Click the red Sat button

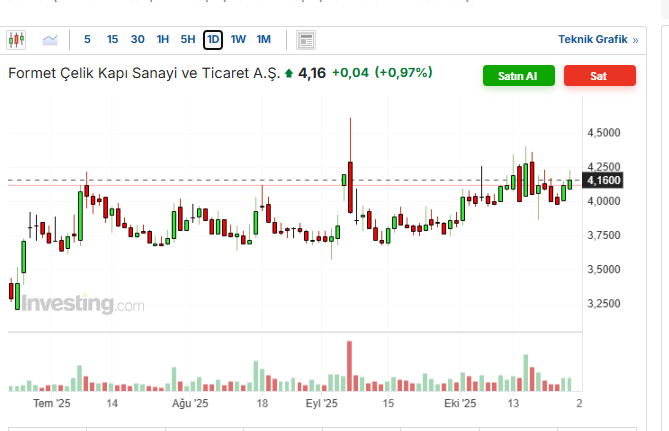click(600, 76)
